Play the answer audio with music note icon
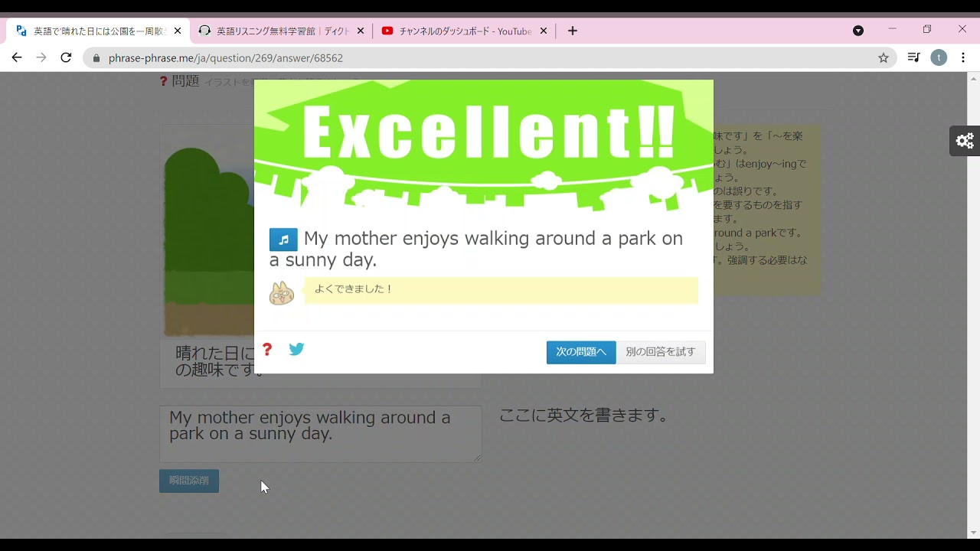Screen dimensions: 980x551 [x=283, y=240]
